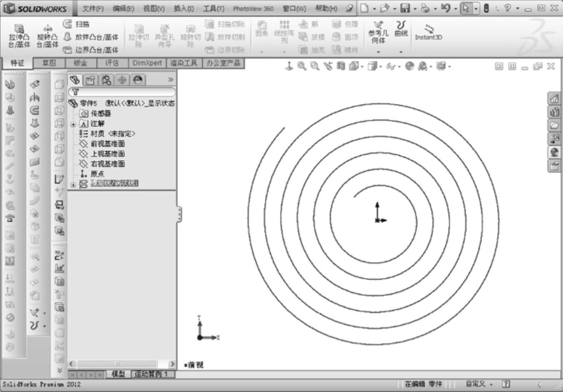Click the Zoom to Area icon
This screenshot has width=563, height=392.
[x=315, y=66]
